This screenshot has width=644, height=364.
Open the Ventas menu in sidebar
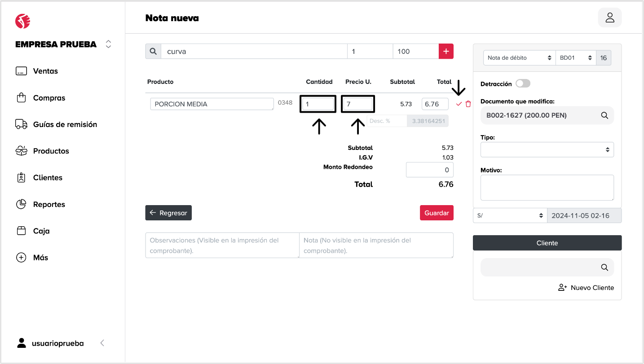click(x=45, y=71)
